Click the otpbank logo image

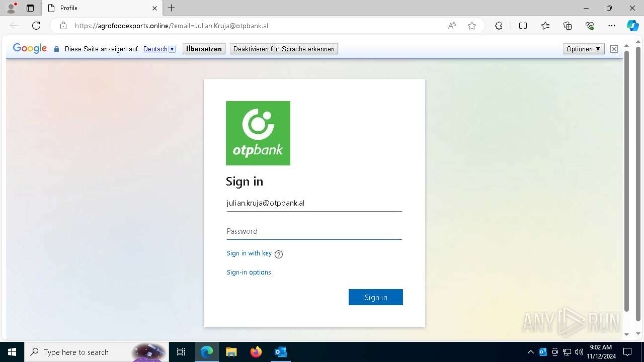tap(258, 133)
